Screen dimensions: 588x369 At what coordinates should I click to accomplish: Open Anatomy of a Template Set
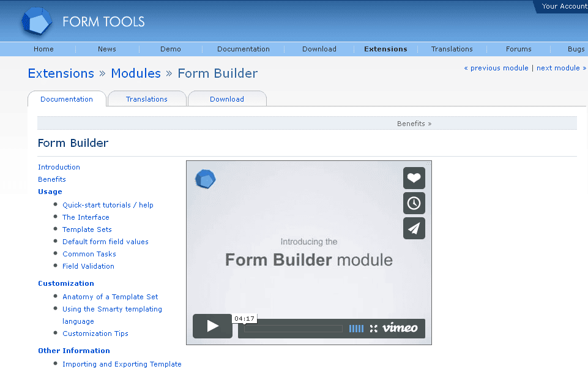(x=110, y=297)
